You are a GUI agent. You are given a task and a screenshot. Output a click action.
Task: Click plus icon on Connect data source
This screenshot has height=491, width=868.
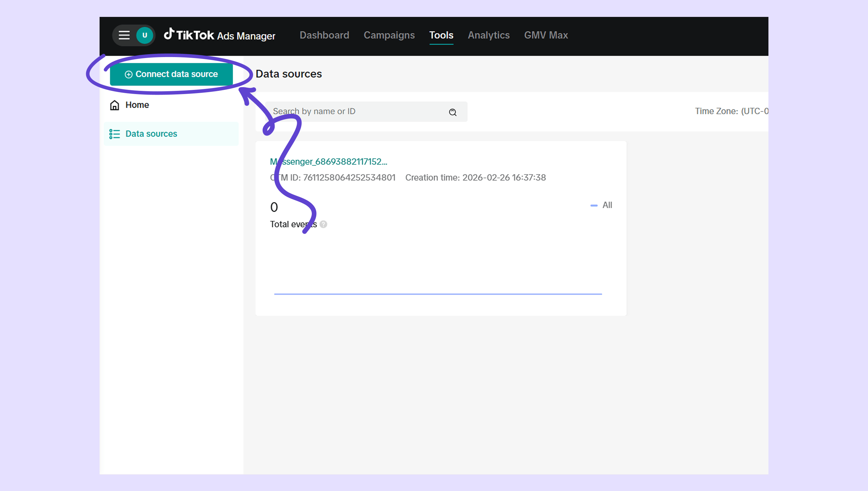pos(129,75)
